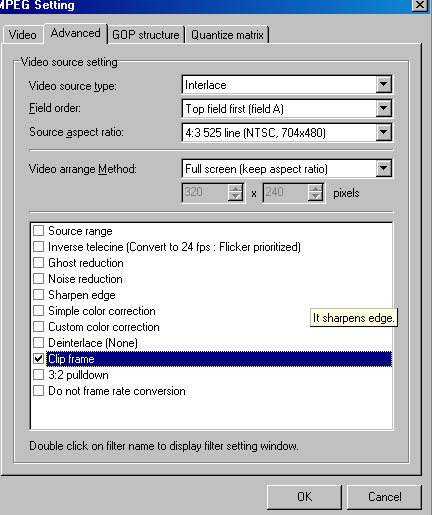This screenshot has height=515, width=432.
Task: Enable the Source range checkbox
Action: [39, 231]
